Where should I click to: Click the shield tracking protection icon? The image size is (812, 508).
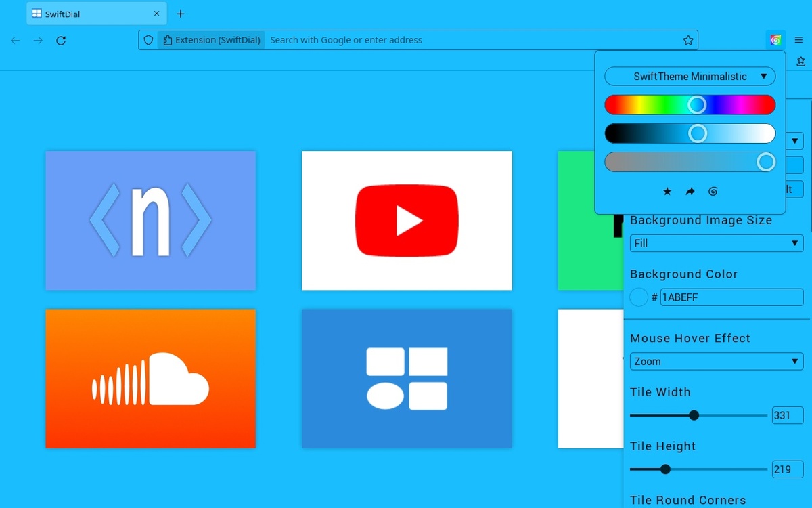click(149, 40)
